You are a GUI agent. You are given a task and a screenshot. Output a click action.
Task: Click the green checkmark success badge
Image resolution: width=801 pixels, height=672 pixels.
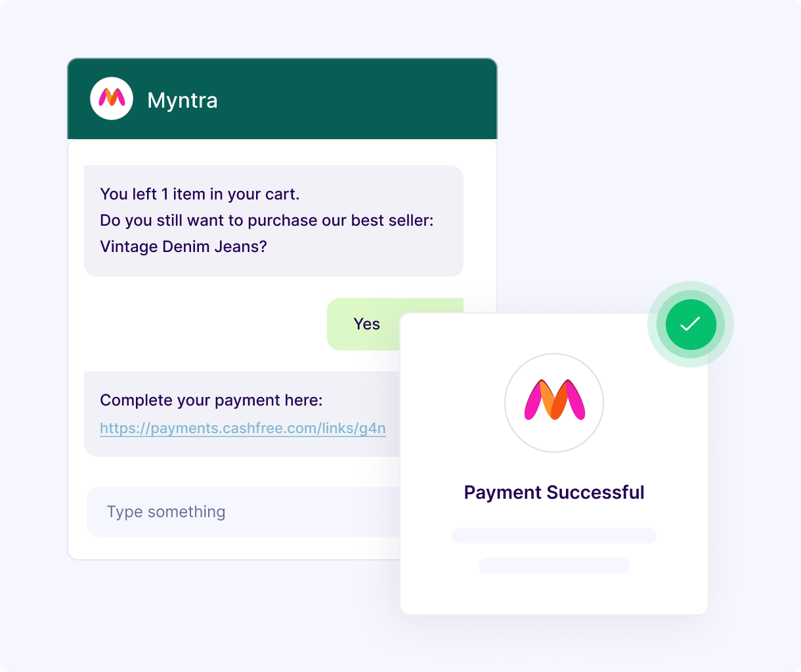[x=691, y=324]
